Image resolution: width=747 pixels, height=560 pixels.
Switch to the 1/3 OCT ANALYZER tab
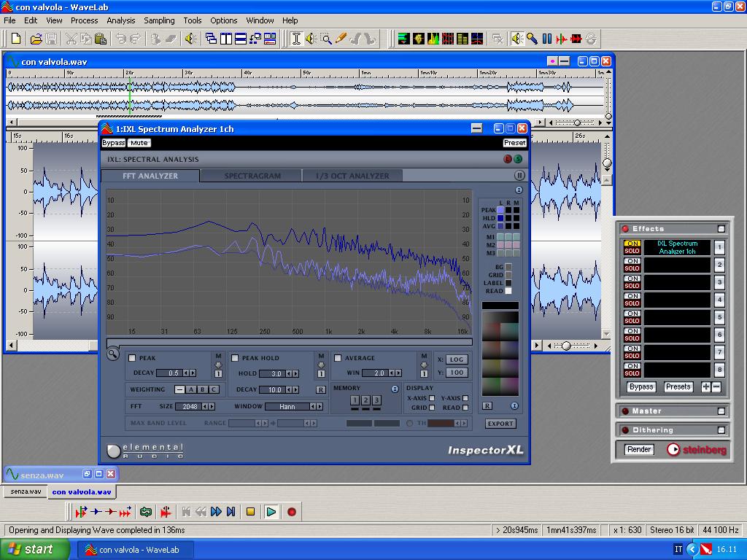[352, 176]
